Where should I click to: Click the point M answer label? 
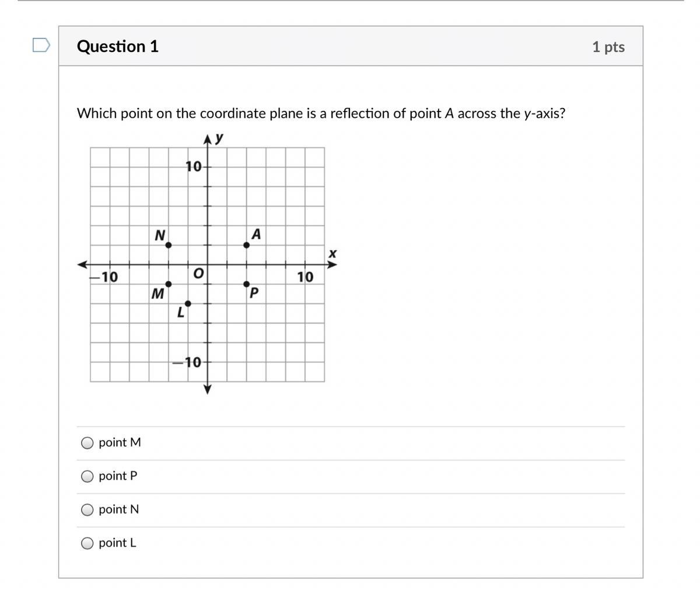120,443
